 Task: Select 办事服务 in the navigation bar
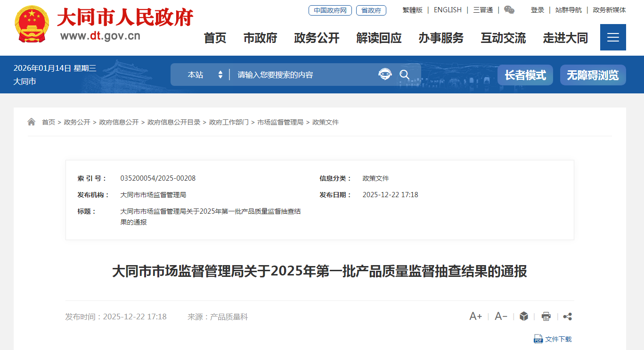tap(441, 38)
